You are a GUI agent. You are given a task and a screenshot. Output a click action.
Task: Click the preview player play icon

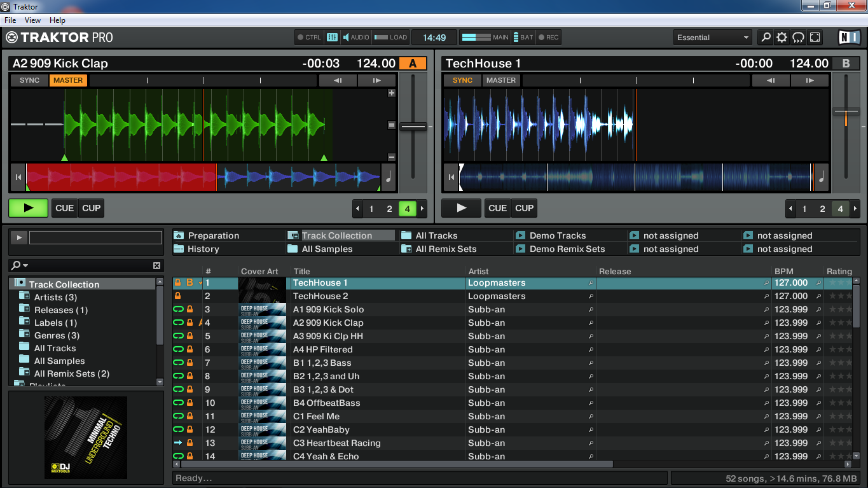point(18,237)
